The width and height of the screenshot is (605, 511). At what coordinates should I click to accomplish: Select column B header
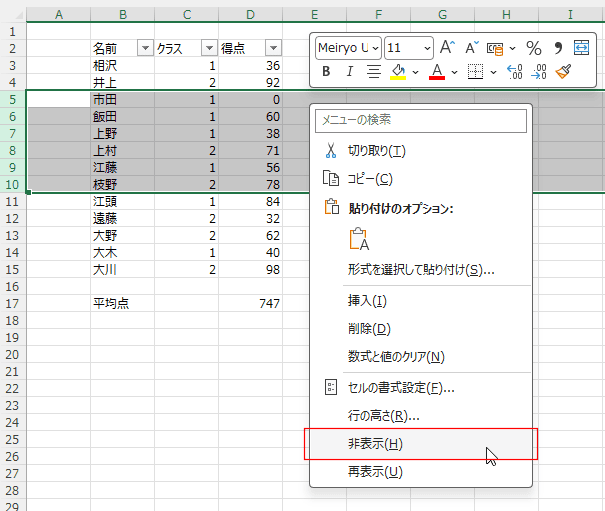click(123, 15)
